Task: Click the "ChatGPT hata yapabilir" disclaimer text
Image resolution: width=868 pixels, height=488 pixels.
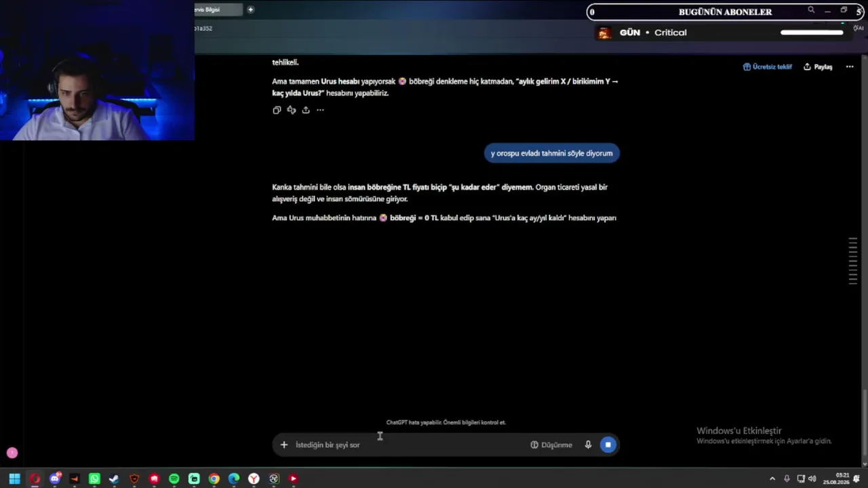Action: click(x=446, y=422)
